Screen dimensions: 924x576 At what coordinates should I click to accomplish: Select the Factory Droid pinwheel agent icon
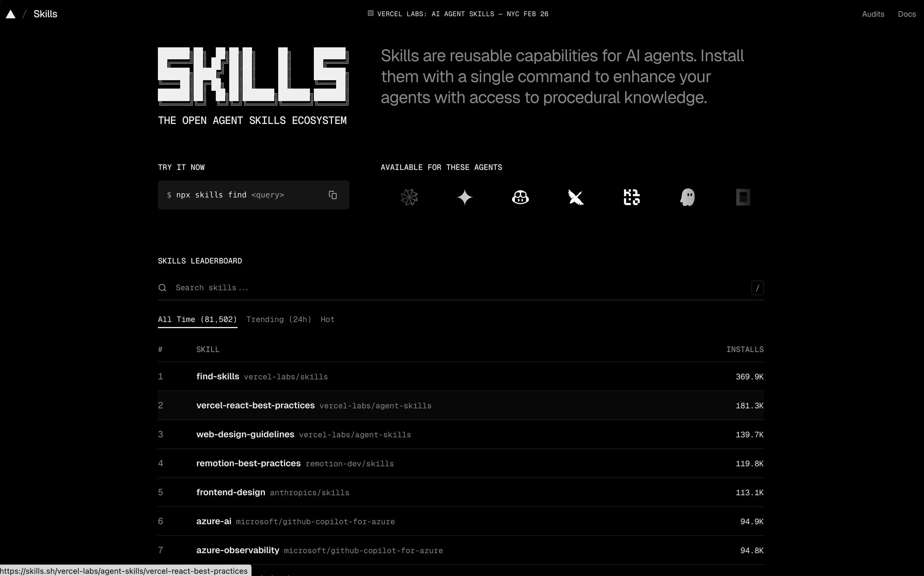(x=409, y=197)
